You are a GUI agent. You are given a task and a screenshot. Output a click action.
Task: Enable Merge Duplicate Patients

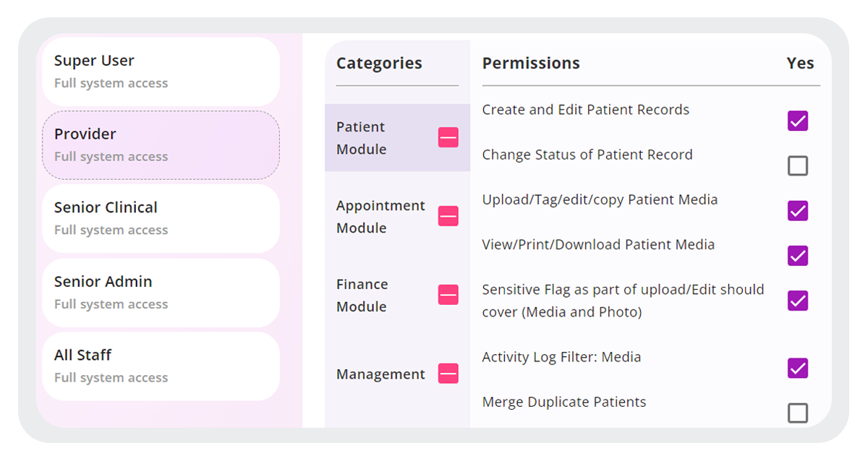click(798, 413)
